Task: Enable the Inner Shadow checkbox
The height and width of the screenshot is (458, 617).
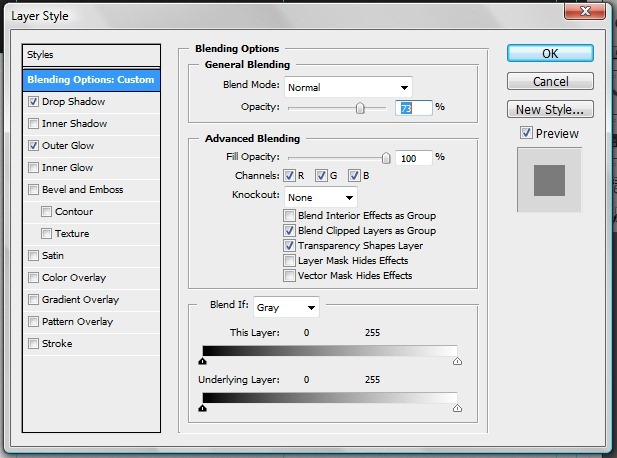Action: click(34, 124)
